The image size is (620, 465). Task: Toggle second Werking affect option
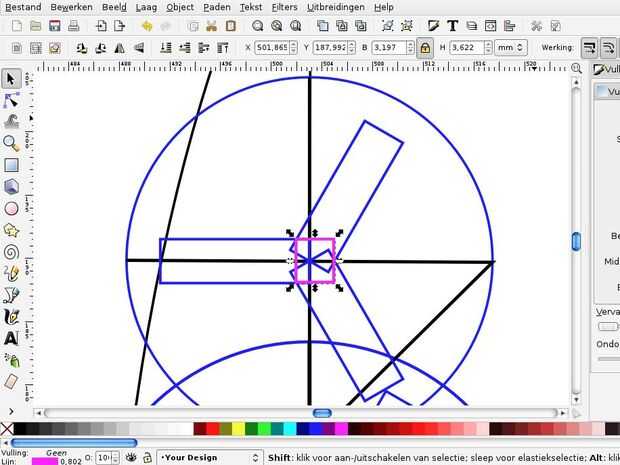pos(609,48)
